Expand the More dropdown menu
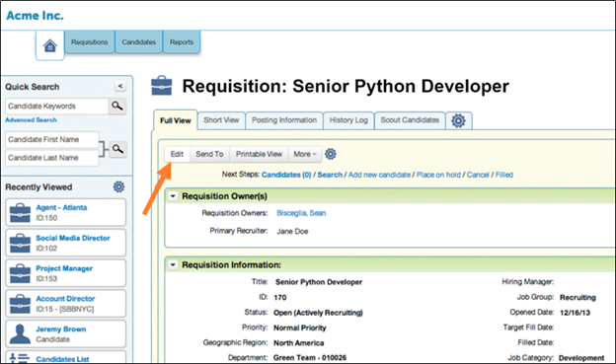The image size is (616, 364). pos(305,154)
